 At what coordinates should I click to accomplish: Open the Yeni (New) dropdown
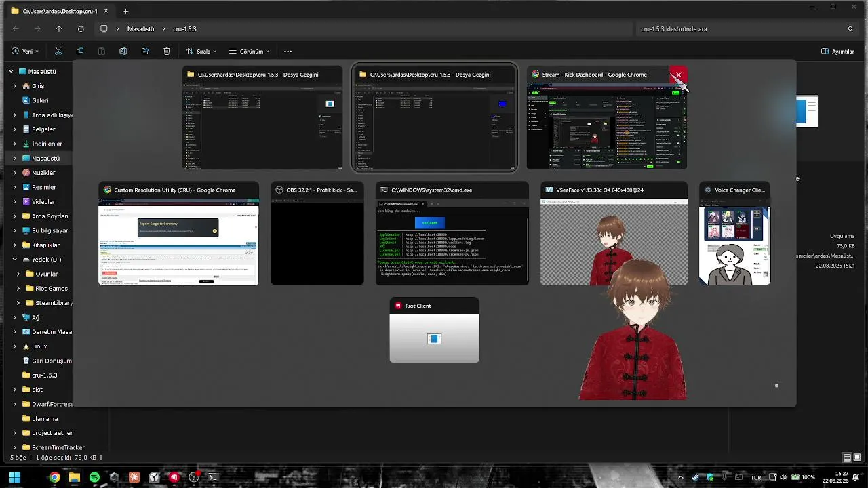point(25,52)
